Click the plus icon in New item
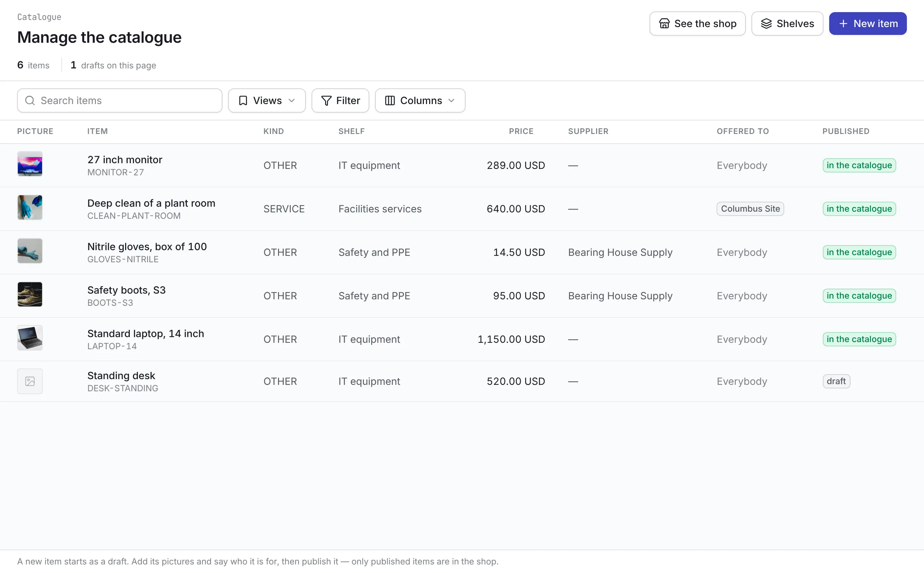Viewport: 924px width, 573px height. pyautogui.click(x=843, y=24)
